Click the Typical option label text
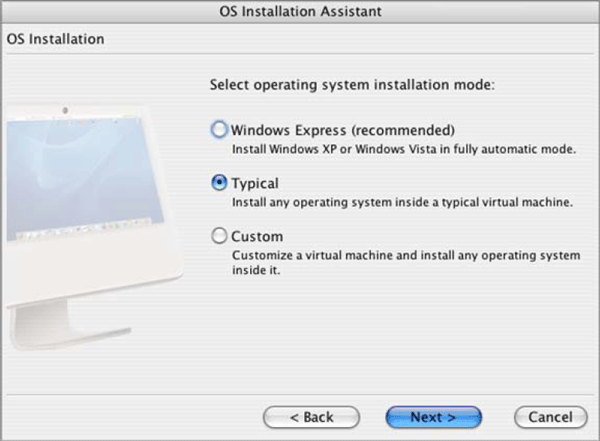This screenshot has height=441, width=600. click(x=255, y=184)
